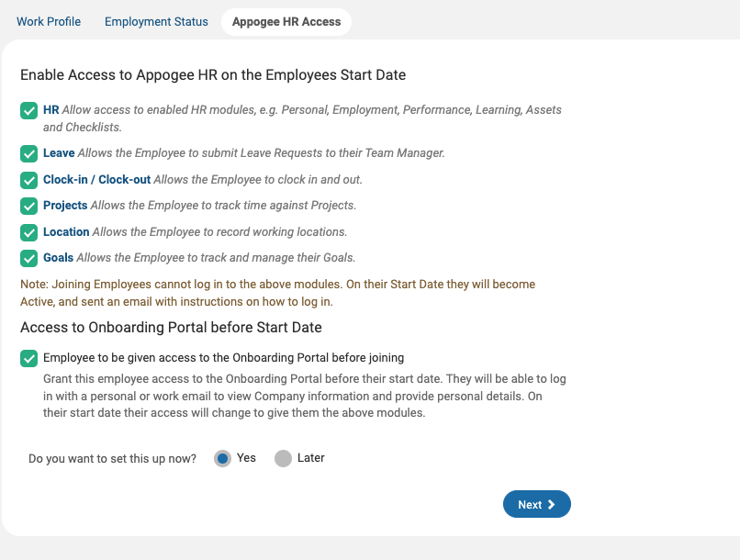Select the Later radio button
The width and height of the screenshot is (740, 560).
284,457
